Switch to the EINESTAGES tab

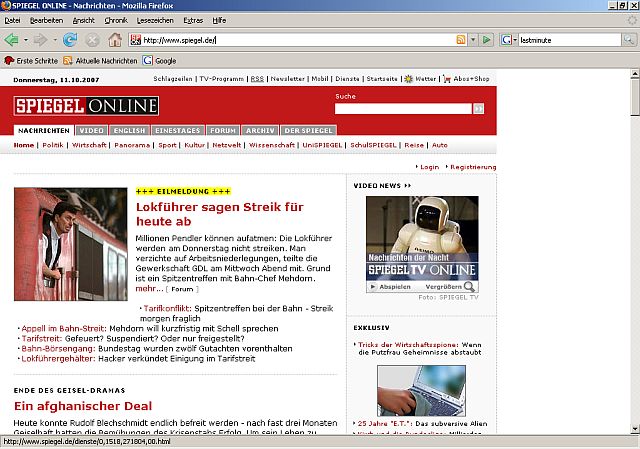coord(178,130)
